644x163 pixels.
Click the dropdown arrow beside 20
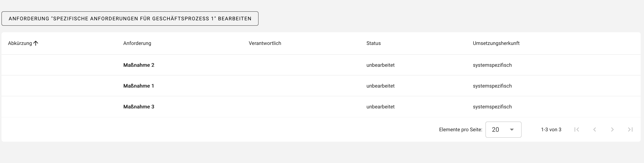512,129
